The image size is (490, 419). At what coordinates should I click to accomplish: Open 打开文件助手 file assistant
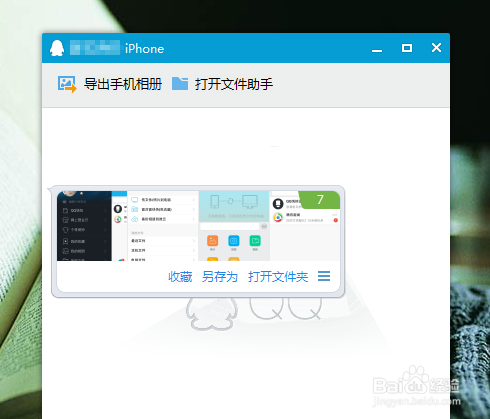pyautogui.click(x=234, y=84)
